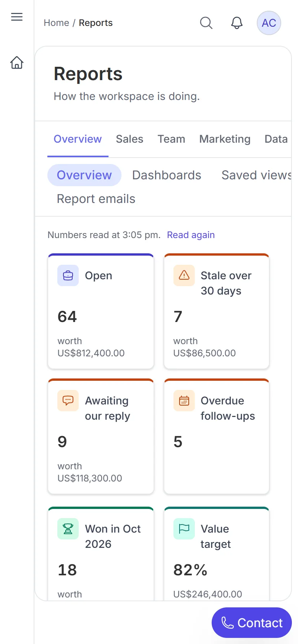The image size is (298, 644).
Task: Click the 82% value
Action: (190, 570)
